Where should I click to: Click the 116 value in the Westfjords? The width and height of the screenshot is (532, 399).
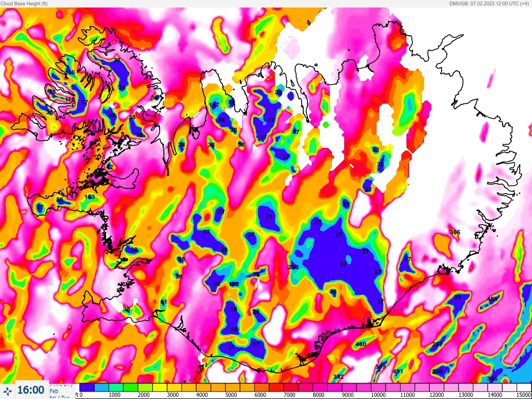click(70, 72)
